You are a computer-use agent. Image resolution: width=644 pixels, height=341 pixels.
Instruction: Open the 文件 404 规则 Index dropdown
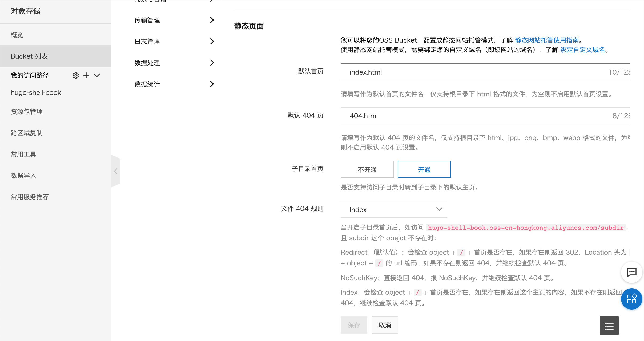point(394,209)
